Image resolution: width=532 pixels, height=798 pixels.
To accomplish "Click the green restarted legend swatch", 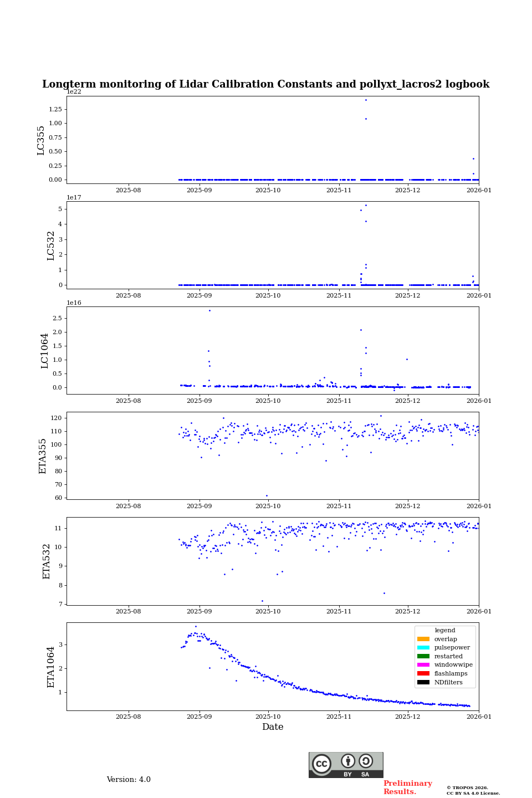I will click(423, 656).
